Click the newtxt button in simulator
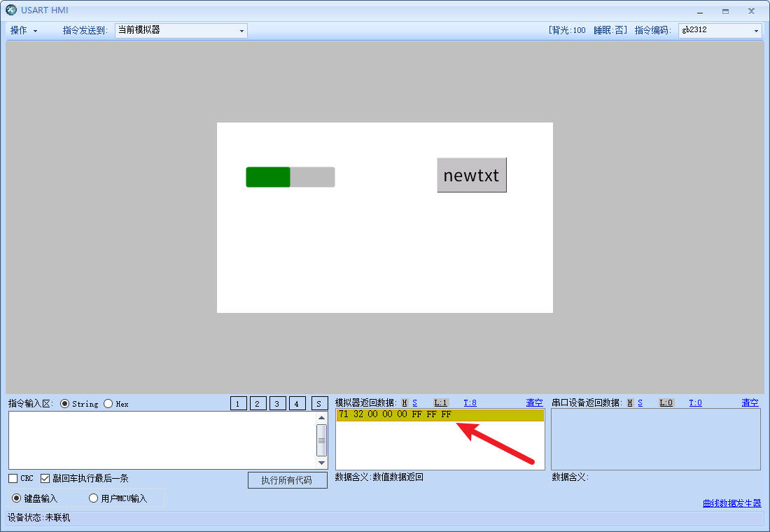Screen dimensions: 770x532 click(x=471, y=175)
